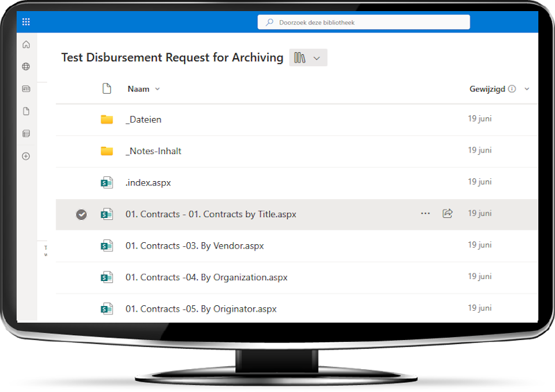Open 01. Contracts -04. By Organization.aspx
Screen dimensions: 555x392
pos(206,278)
